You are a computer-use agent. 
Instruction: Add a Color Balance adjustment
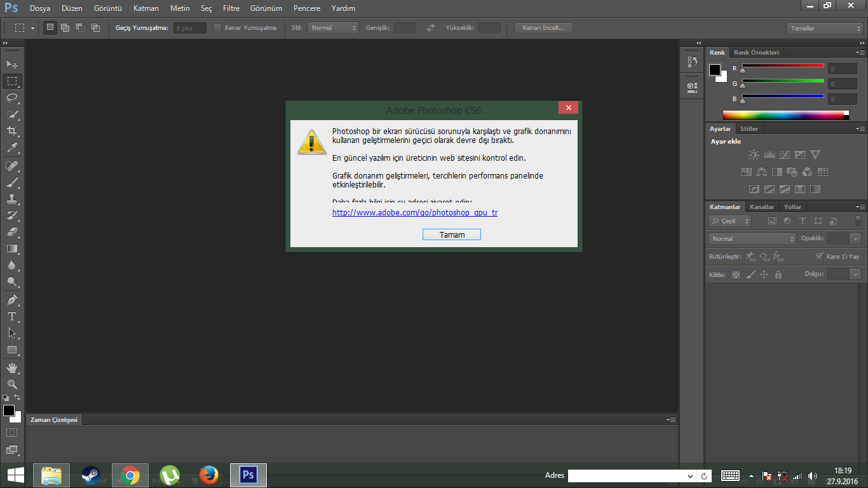tap(761, 172)
